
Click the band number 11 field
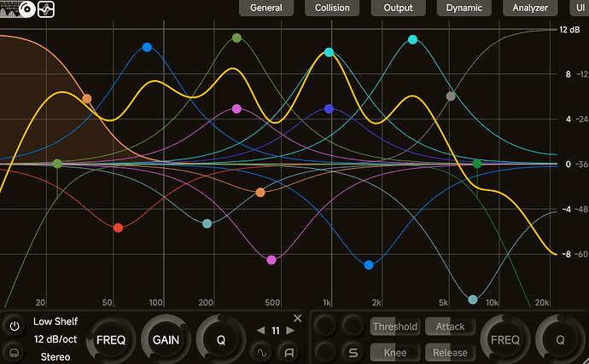[276, 331]
